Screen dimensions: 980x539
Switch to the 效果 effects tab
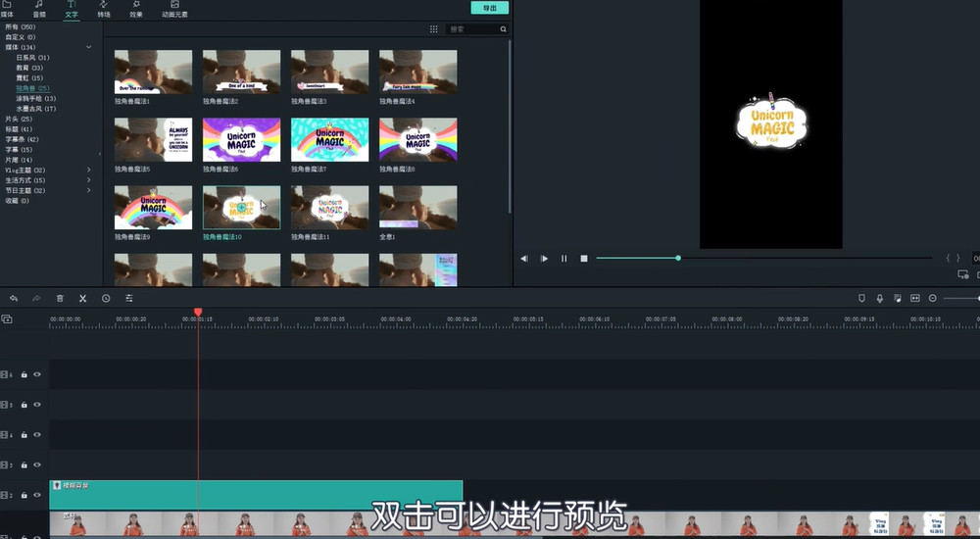pos(135,10)
